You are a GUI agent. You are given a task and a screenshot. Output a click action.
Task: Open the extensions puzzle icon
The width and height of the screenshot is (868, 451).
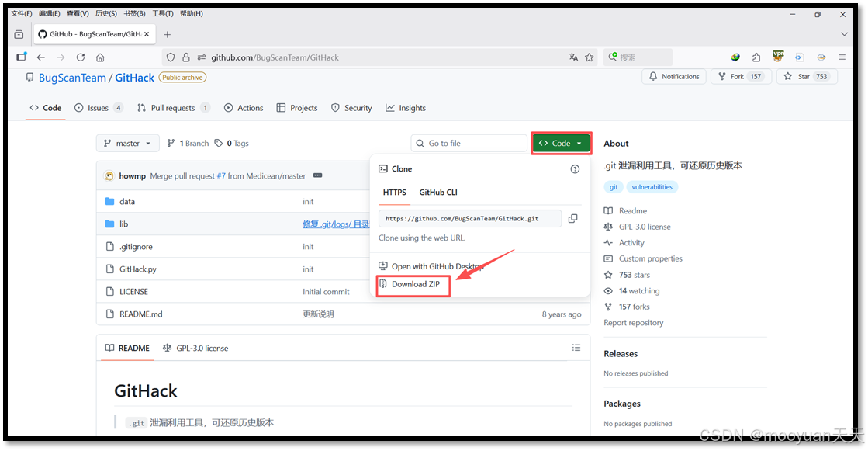point(756,57)
